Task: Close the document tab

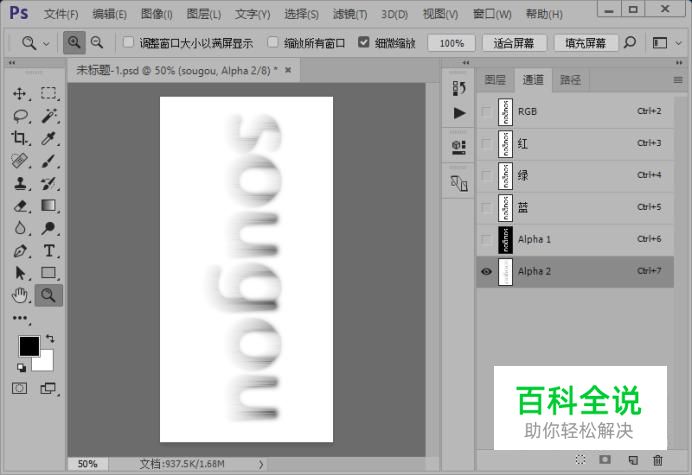Action: point(288,70)
